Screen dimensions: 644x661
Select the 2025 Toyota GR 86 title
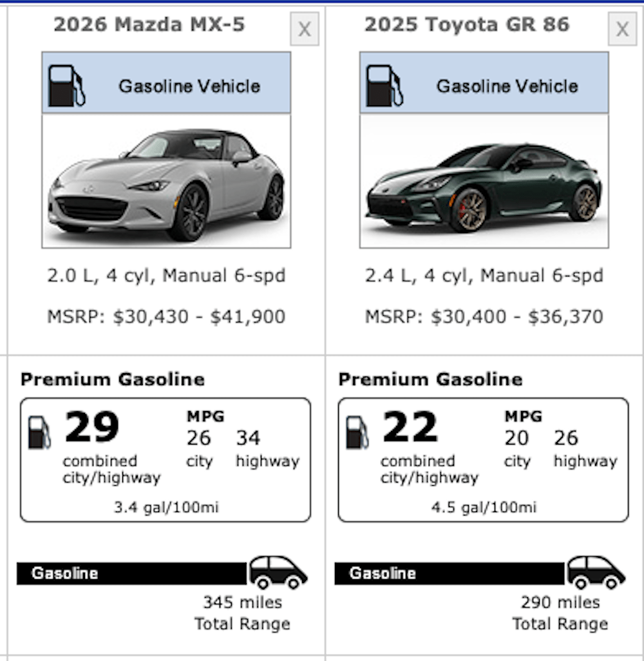[467, 24]
